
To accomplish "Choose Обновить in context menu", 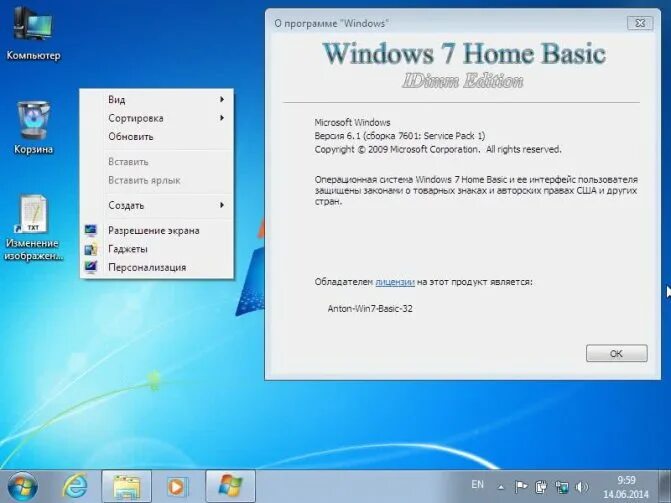I will [x=157, y=137].
